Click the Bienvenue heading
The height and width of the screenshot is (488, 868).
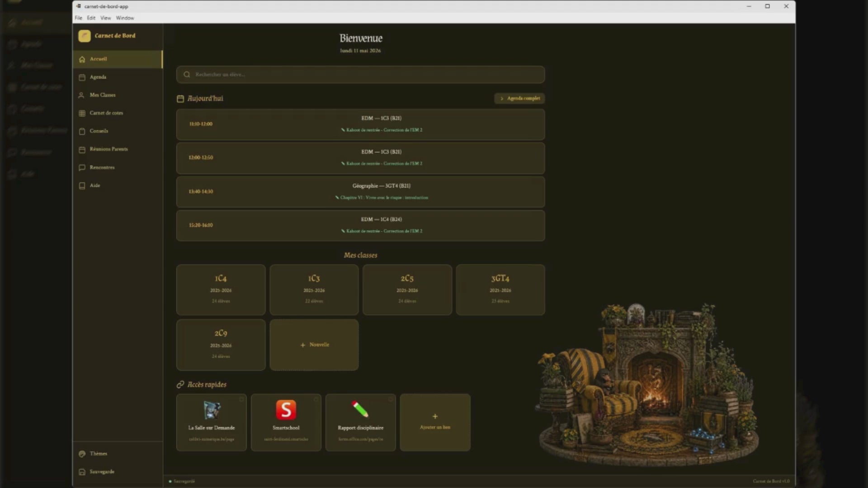click(361, 38)
